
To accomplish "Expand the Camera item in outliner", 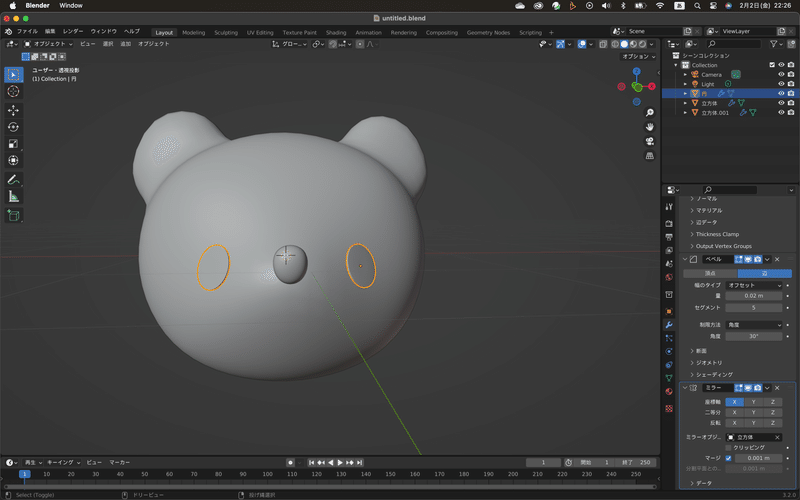I will (x=685, y=74).
